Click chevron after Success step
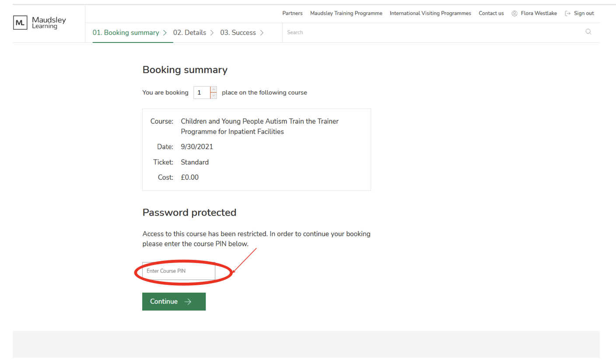616x364 pixels. tap(262, 33)
